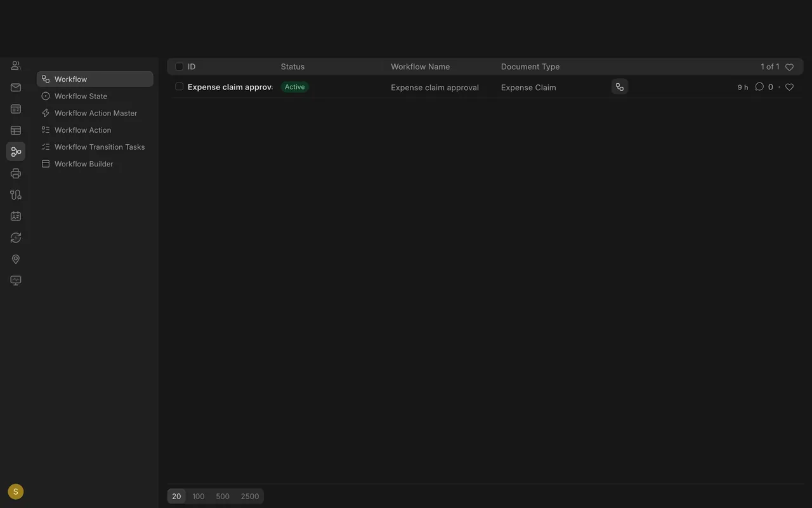Open Workflow Builder in the sidebar
The height and width of the screenshot is (508, 812).
[95, 164]
